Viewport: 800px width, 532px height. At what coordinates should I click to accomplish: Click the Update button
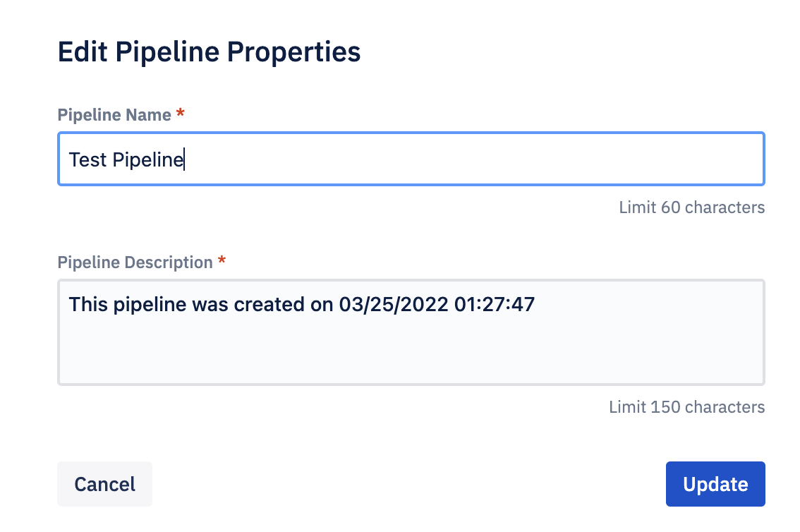click(x=715, y=483)
